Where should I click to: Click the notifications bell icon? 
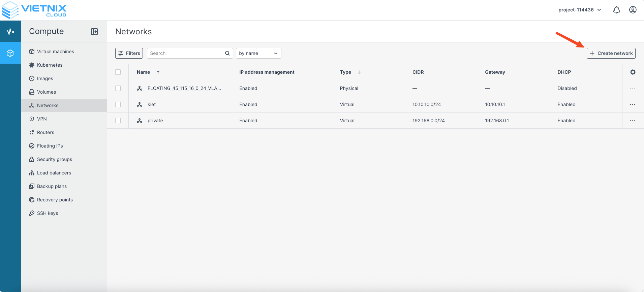tap(616, 10)
